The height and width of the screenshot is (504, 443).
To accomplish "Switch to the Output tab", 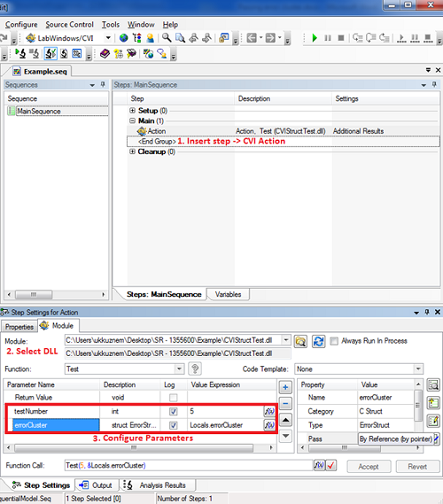I will coord(97,485).
